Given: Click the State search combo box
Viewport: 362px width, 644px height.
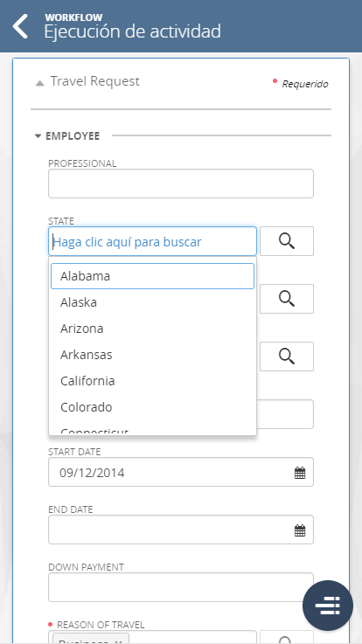Looking at the screenshot, I should pos(152,241).
